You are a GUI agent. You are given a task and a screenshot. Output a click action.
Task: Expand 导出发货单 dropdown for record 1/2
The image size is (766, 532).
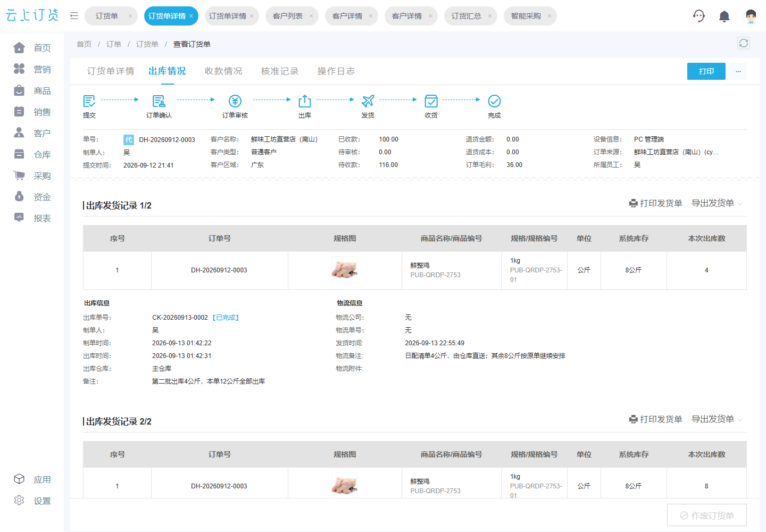click(x=717, y=203)
